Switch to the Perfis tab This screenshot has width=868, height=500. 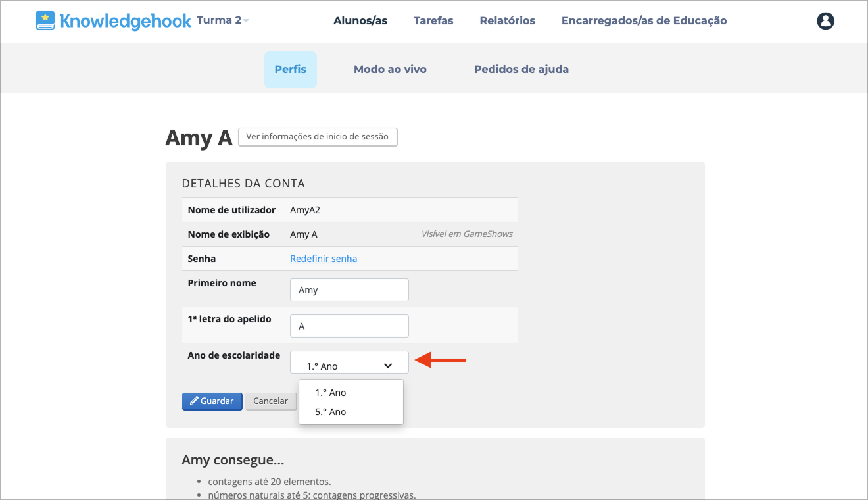291,69
